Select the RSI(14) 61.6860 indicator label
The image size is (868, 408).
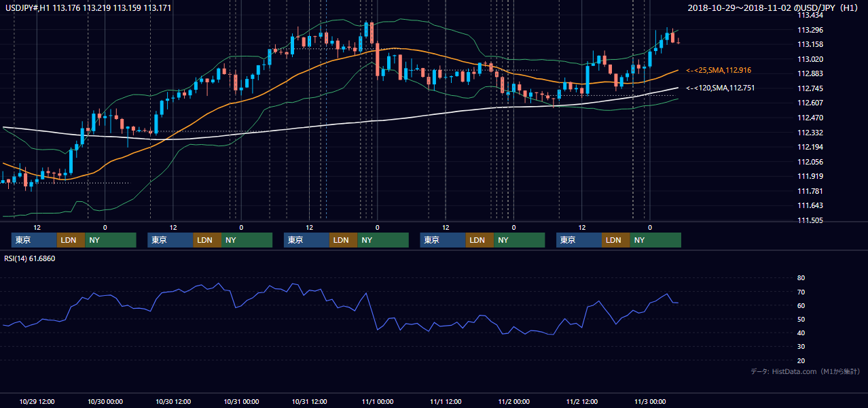coord(30,259)
